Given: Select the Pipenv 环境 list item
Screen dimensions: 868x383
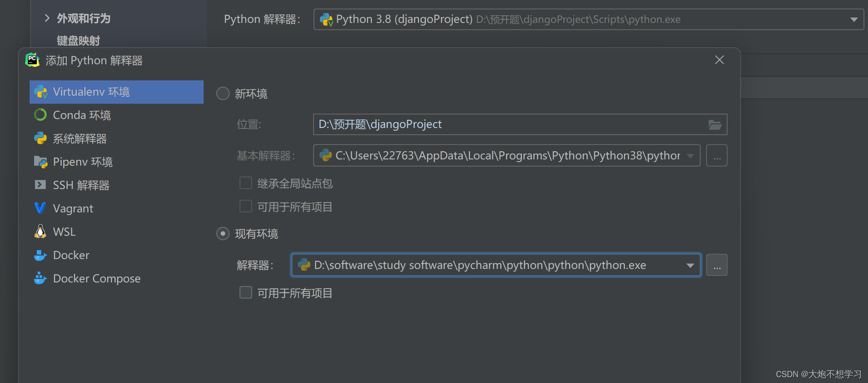Looking at the screenshot, I should pyautogui.click(x=117, y=162).
